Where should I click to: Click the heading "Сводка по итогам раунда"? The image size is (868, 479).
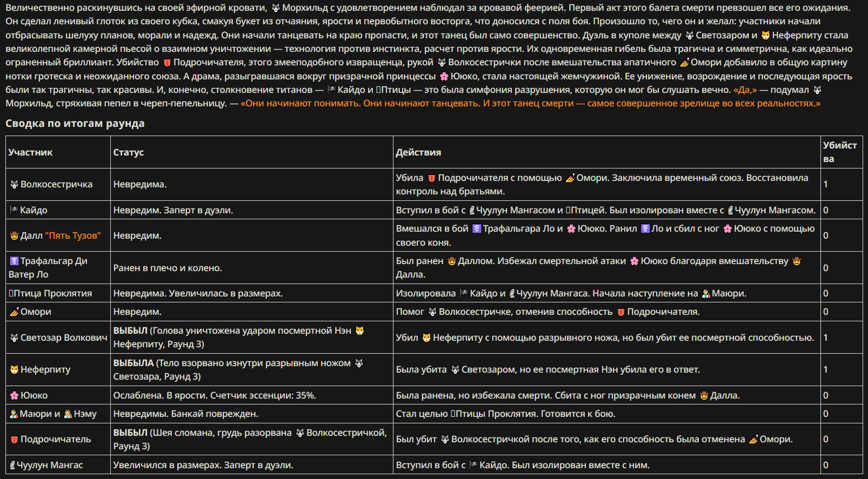[75, 124]
